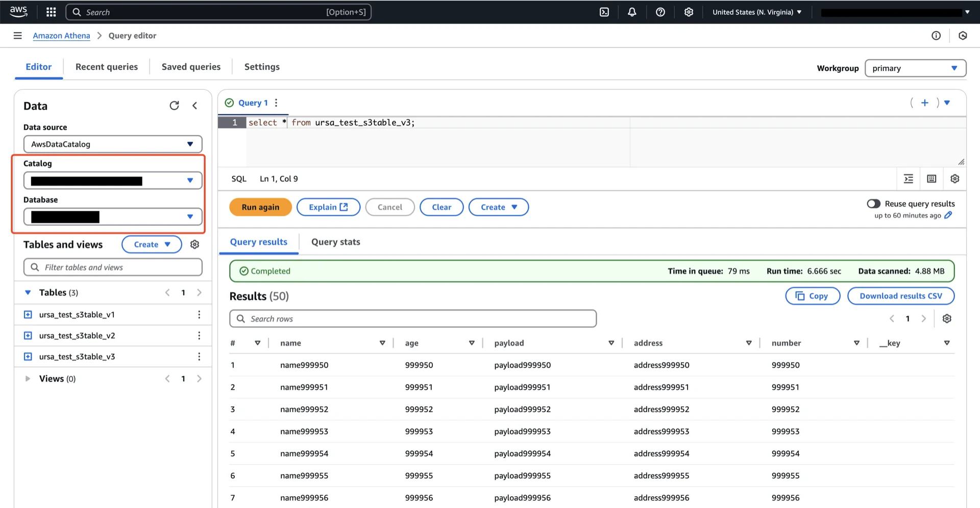Go to previous results page

pyautogui.click(x=892, y=319)
